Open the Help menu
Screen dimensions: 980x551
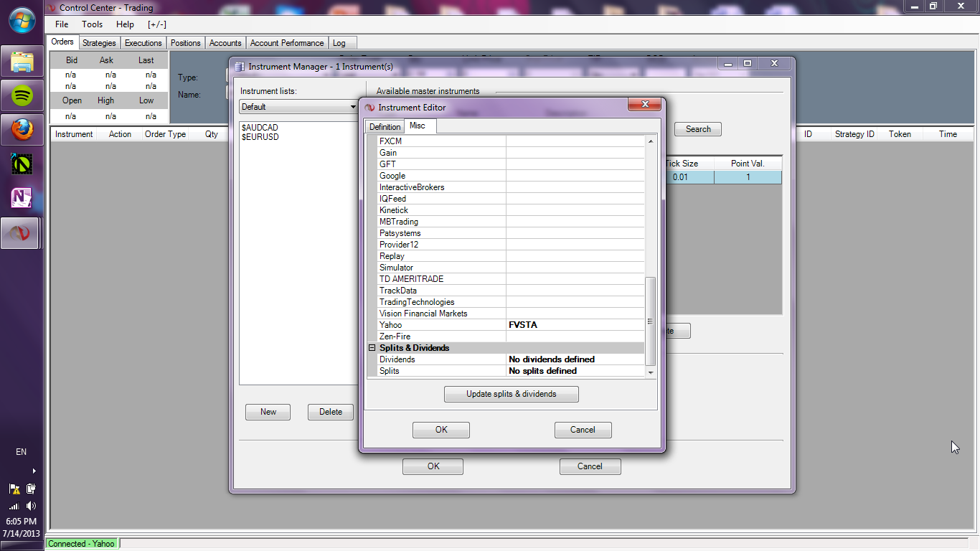point(125,24)
